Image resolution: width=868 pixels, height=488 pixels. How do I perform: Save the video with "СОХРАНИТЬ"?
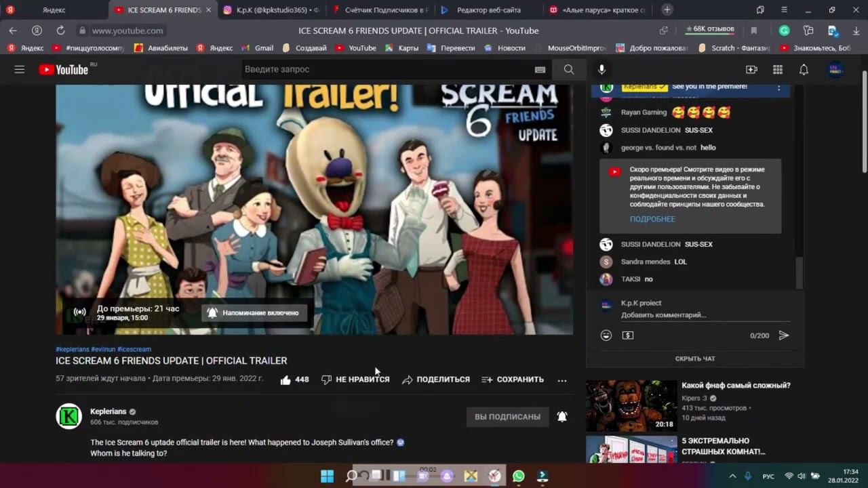(513, 380)
